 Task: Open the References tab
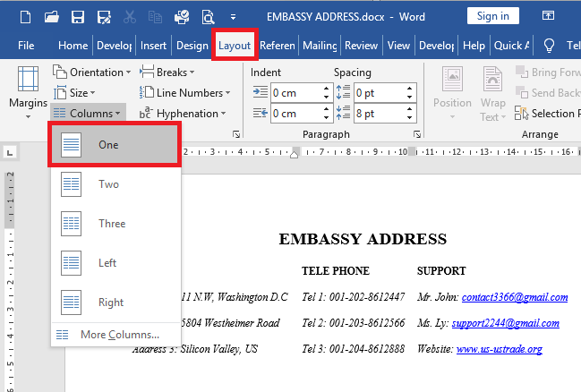278,46
